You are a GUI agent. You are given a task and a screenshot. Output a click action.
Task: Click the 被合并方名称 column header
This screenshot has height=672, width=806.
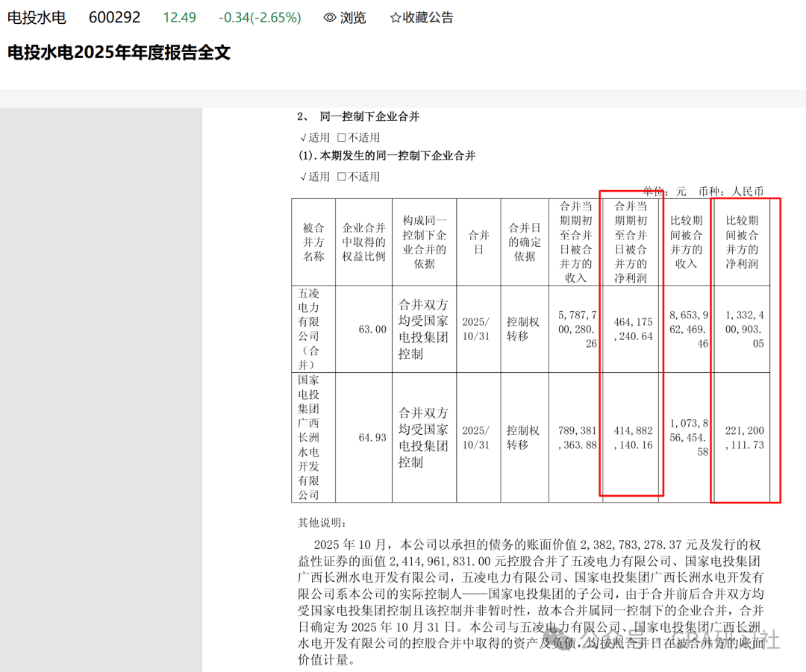click(x=313, y=242)
